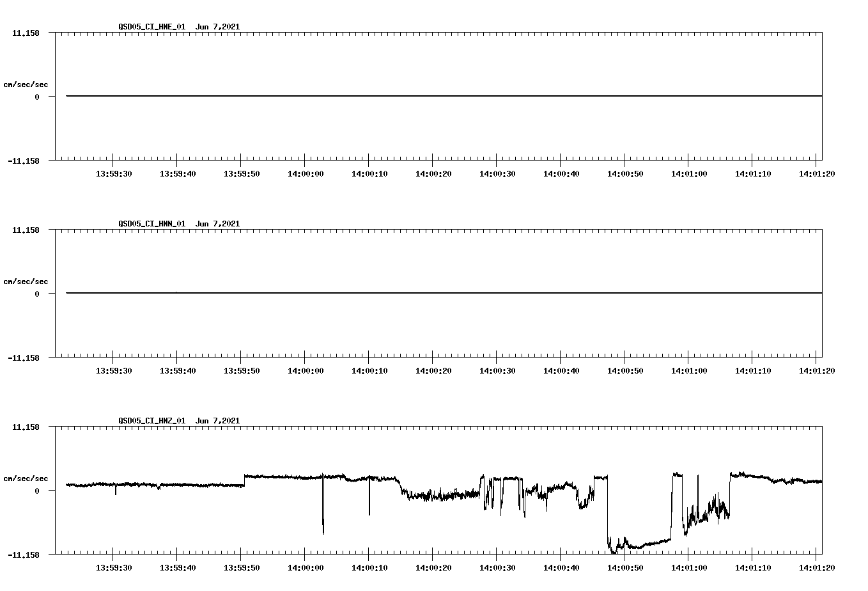Click the 14:01:20 time label under HNE plot
This screenshot has height=591, width=868.
coord(817,173)
